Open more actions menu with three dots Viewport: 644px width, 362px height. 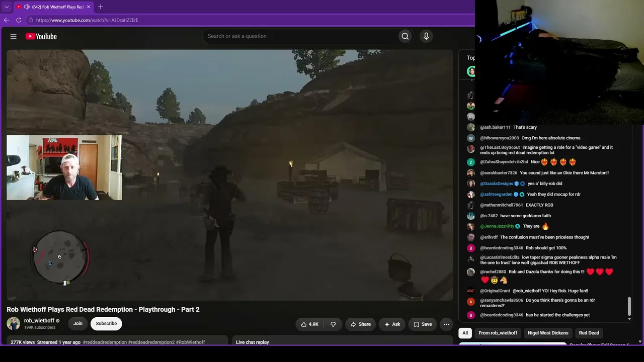pyautogui.click(x=446, y=324)
